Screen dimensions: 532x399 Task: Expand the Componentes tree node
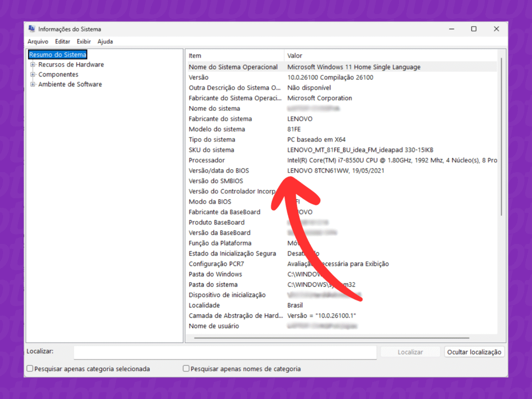pos(33,74)
